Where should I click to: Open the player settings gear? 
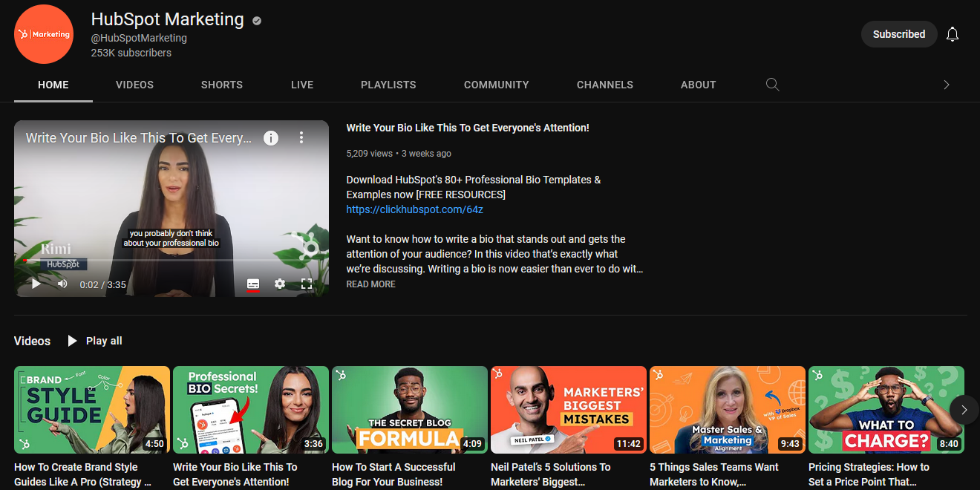[280, 284]
